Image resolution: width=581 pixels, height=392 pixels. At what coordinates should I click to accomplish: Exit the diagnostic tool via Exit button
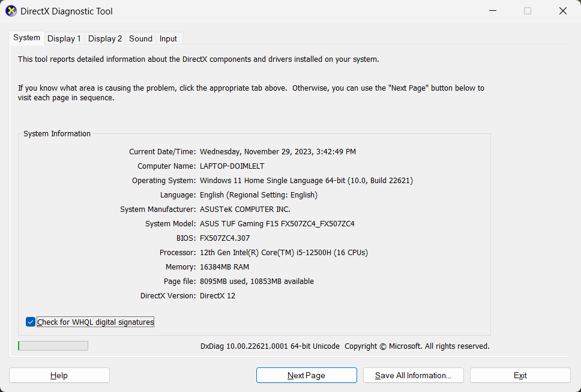tap(520, 375)
